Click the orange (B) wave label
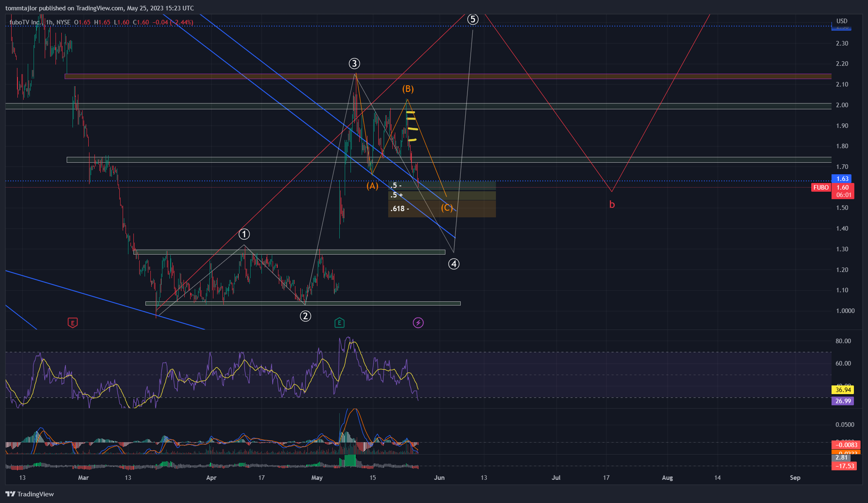 [408, 89]
